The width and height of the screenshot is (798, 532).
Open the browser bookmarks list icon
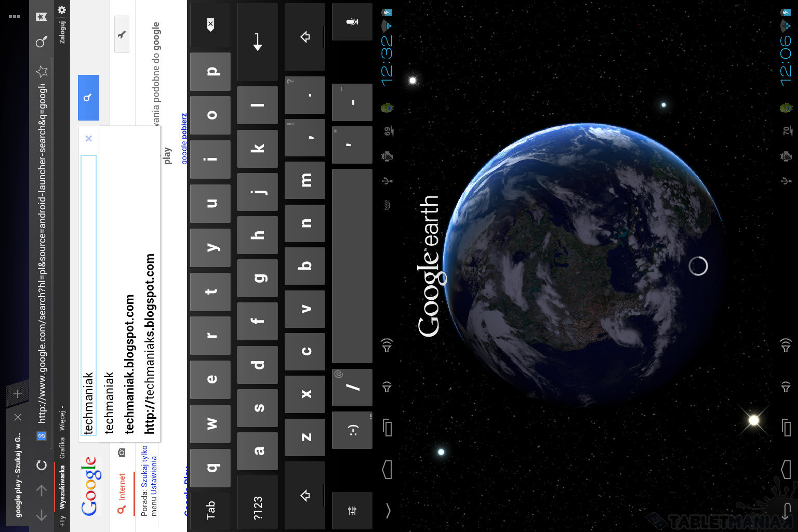pyautogui.click(x=42, y=17)
